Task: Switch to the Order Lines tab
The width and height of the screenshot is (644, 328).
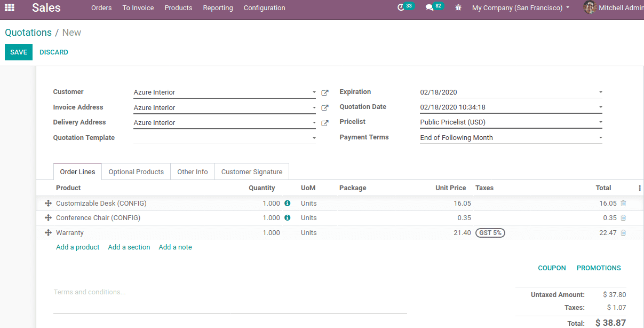Action: coord(78,171)
